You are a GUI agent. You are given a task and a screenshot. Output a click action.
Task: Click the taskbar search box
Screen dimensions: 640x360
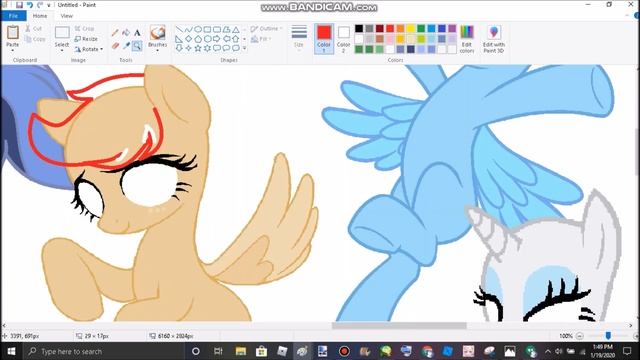click(103, 351)
